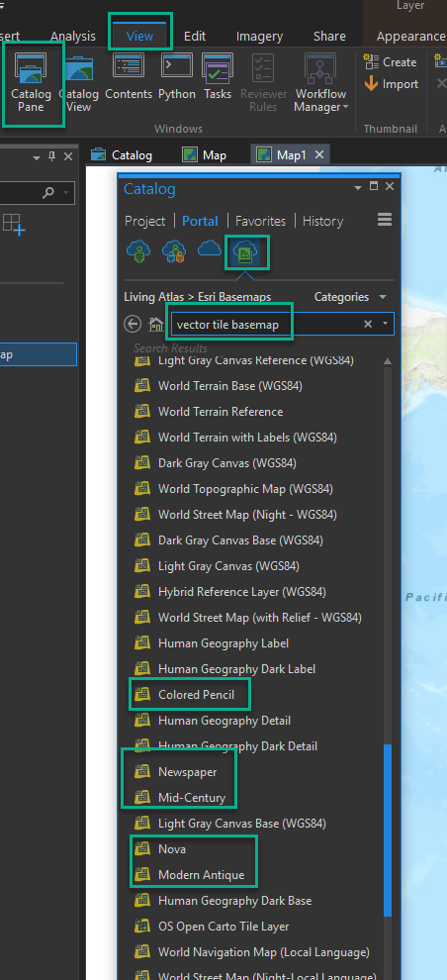Click Import thumbnail
Screen dimensions: 447x980
coord(392,84)
